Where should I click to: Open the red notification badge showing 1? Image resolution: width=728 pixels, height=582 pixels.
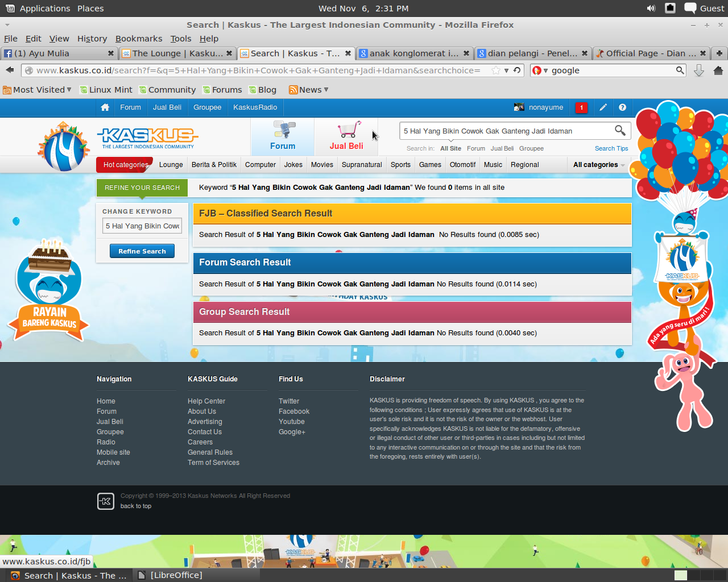[581, 107]
